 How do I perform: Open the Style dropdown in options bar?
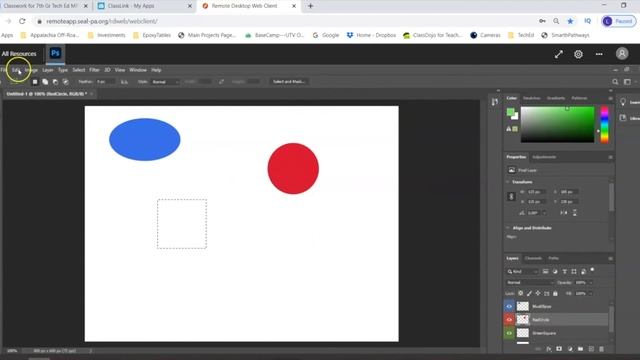[x=165, y=82]
